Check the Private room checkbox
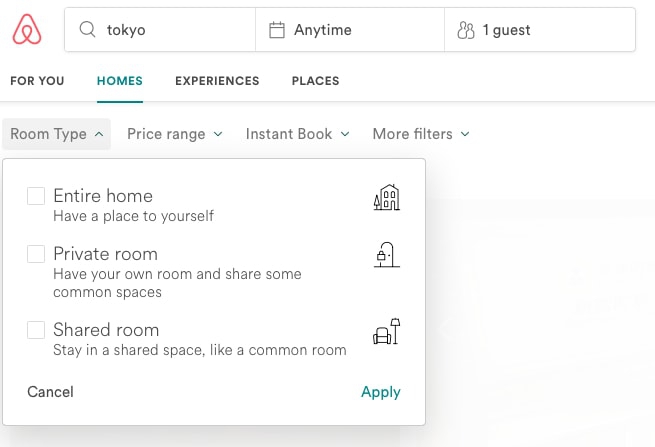Image resolution: width=655 pixels, height=447 pixels. tap(36, 254)
